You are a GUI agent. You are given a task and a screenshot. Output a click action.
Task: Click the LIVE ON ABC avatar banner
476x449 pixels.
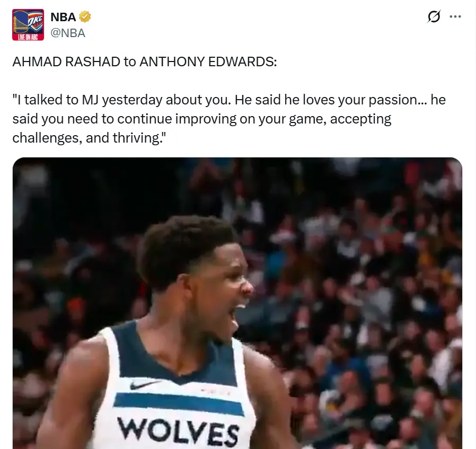coord(28,37)
